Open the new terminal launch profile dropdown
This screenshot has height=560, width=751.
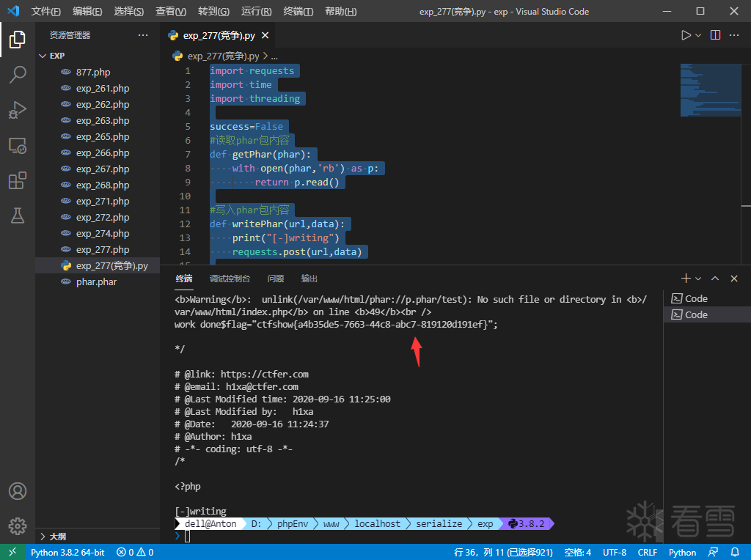click(698, 279)
